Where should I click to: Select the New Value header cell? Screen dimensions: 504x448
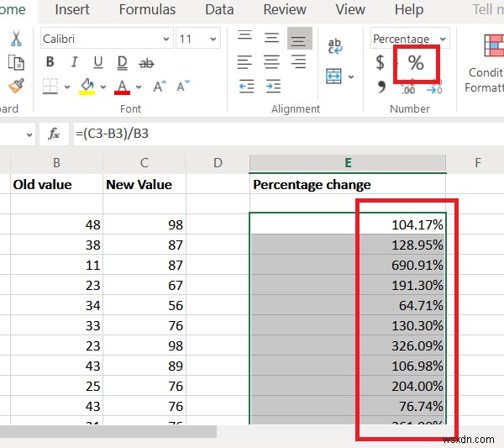coord(144,184)
